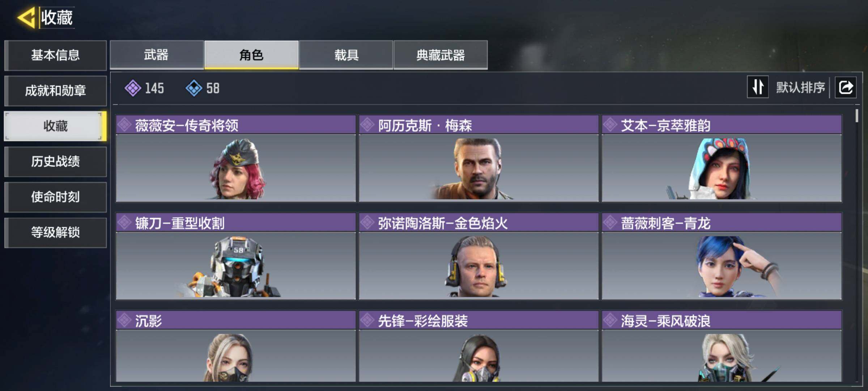This screenshot has height=391, width=868.
Task: Switch to the 武器 tab
Action: (x=157, y=55)
